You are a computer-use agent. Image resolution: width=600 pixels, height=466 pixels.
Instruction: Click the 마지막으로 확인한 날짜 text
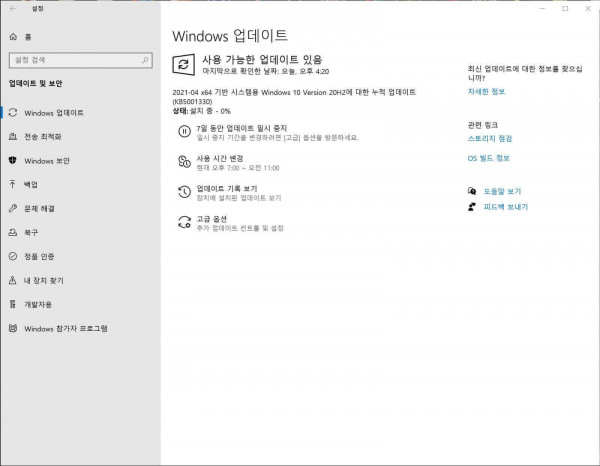tap(266, 71)
